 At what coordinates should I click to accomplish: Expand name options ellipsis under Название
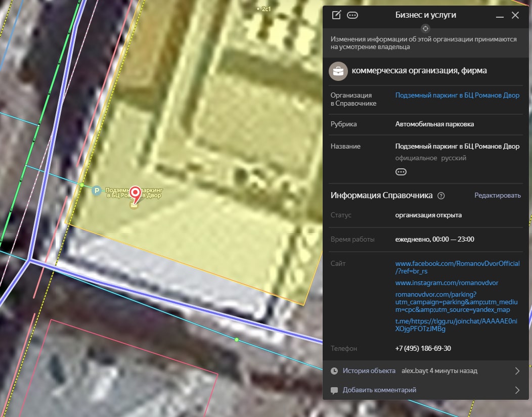click(x=401, y=172)
